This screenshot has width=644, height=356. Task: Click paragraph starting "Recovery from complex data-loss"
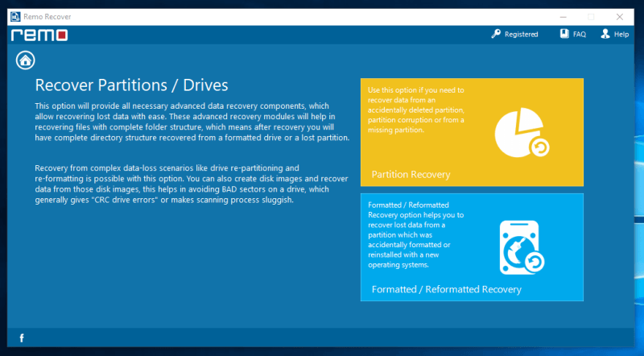click(x=192, y=184)
